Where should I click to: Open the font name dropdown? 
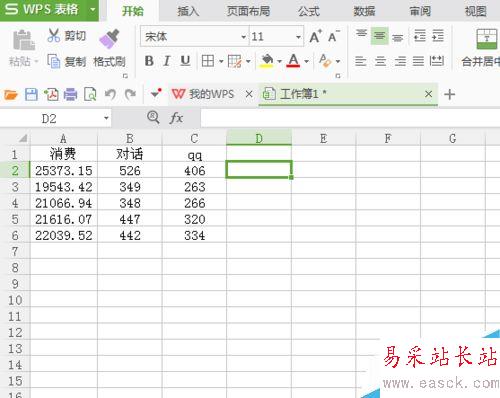[244, 37]
